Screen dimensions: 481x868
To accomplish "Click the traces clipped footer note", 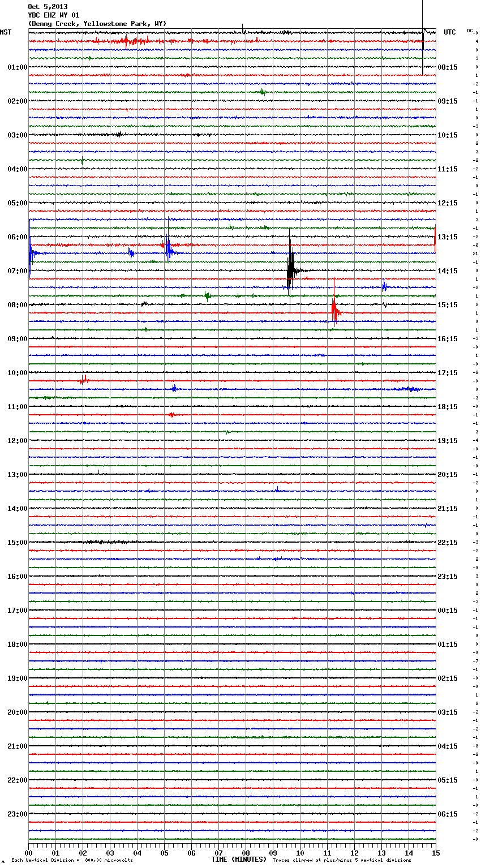I will click(342, 860).
